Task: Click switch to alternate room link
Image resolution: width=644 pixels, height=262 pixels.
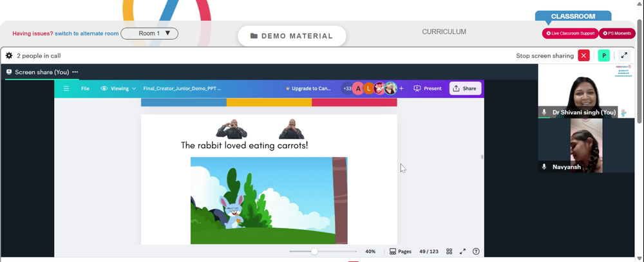Action: click(x=87, y=33)
